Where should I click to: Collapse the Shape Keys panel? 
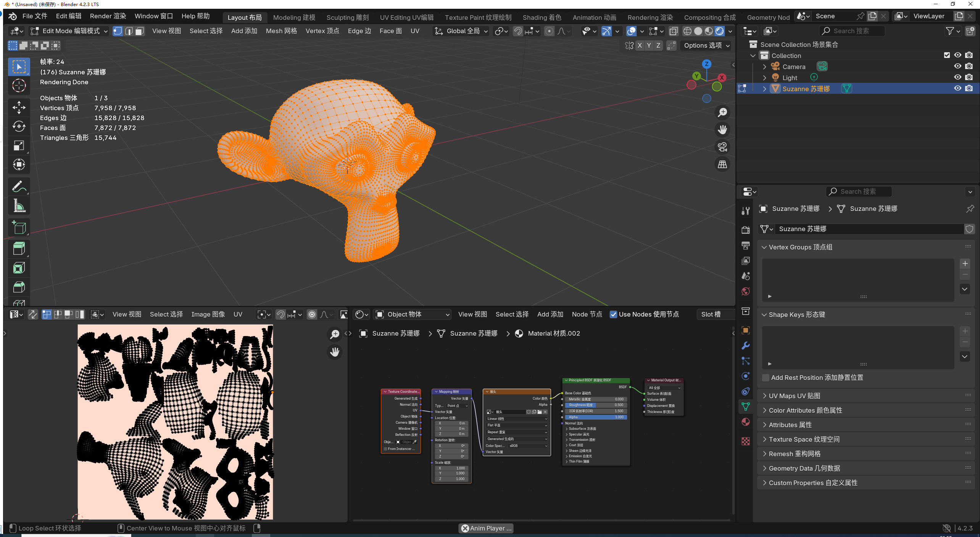pos(764,315)
